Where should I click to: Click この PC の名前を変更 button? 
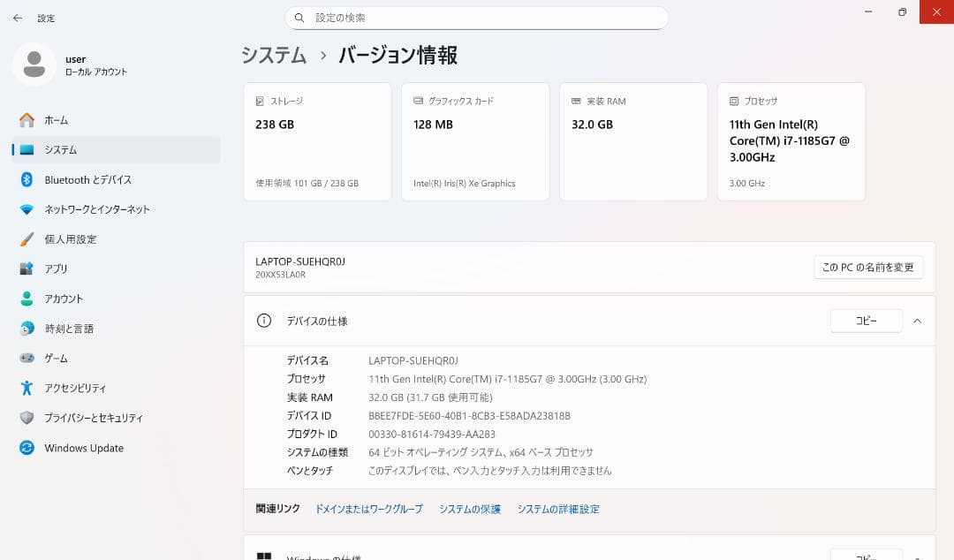point(867,267)
